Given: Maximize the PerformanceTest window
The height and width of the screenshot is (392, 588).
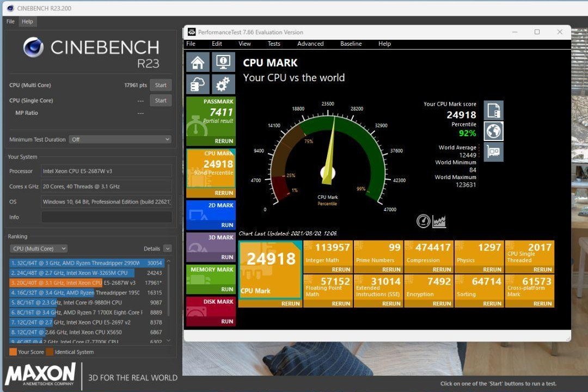Looking at the screenshot, I should [x=537, y=32].
